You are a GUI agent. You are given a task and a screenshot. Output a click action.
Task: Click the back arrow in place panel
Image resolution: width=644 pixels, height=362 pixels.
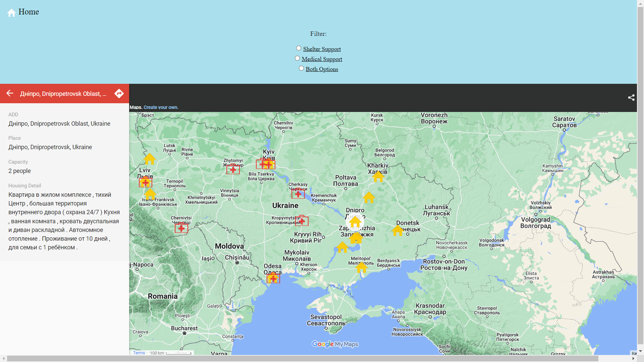(x=10, y=93)
